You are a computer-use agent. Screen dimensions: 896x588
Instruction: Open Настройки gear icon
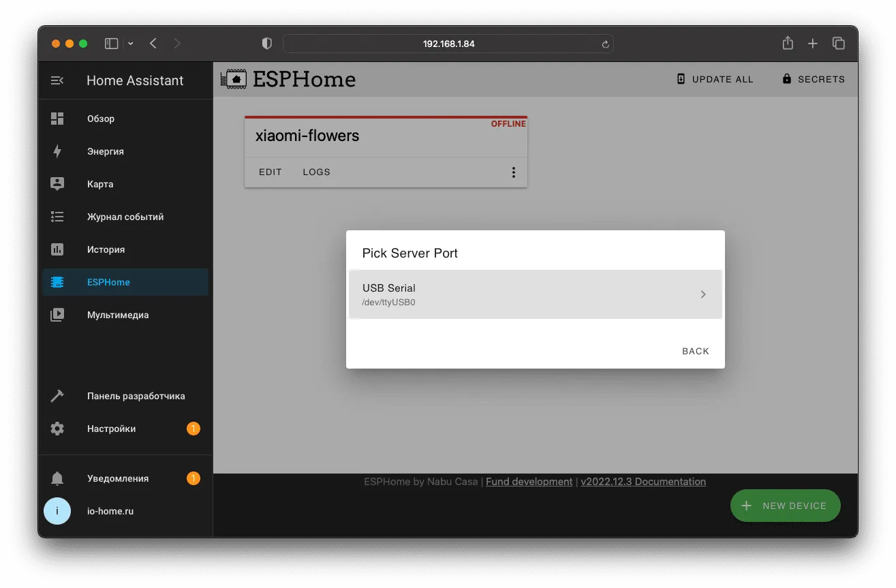[57, 429]
